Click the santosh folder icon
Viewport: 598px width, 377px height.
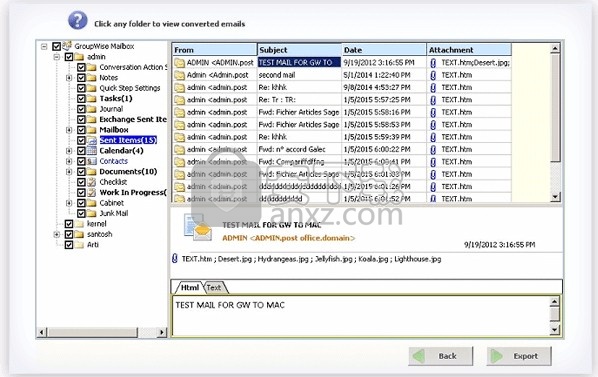(79, 234)
